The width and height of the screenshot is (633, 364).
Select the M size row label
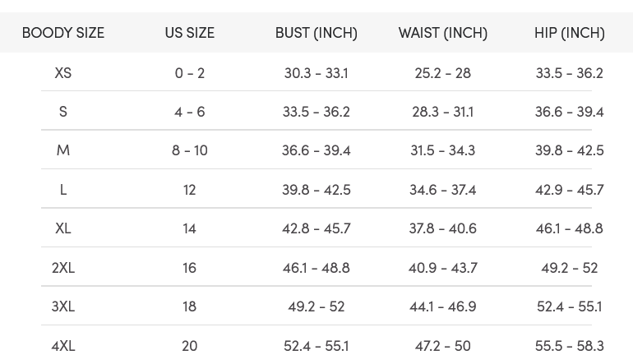pos(63,150)
